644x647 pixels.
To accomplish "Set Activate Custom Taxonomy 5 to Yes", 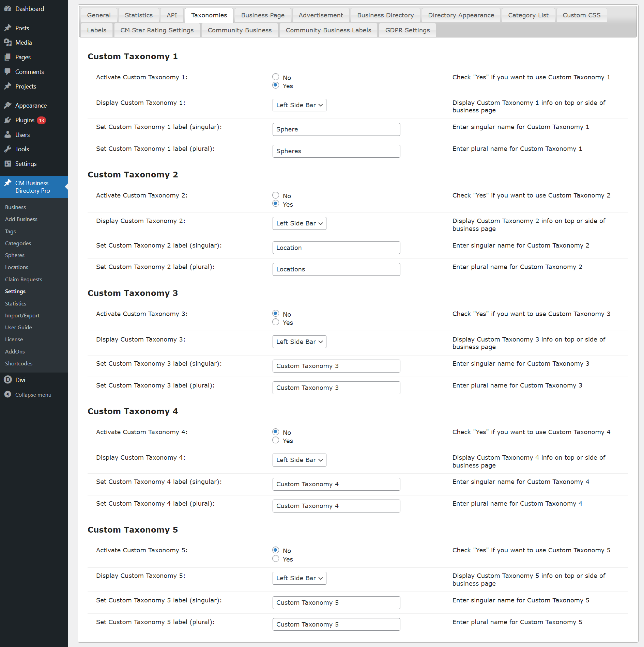I will tap(276, 559).
